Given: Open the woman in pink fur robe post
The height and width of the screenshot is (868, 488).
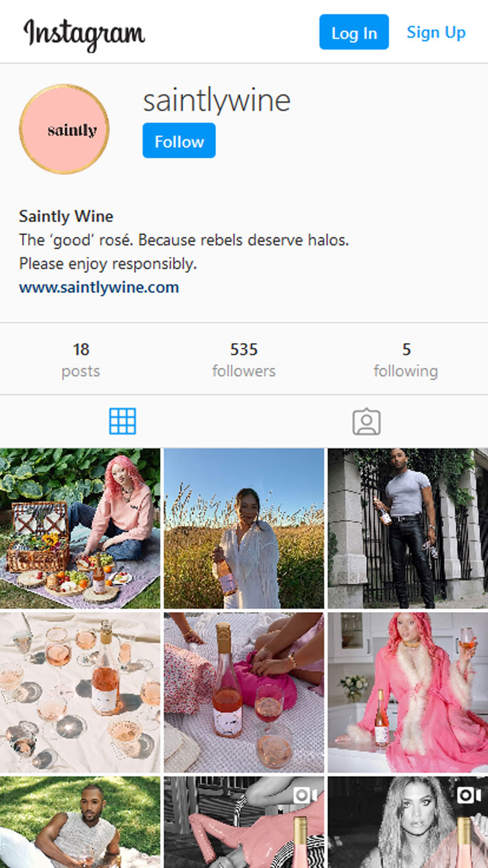Looking at the screenshot, I should (x=408, y=692).
